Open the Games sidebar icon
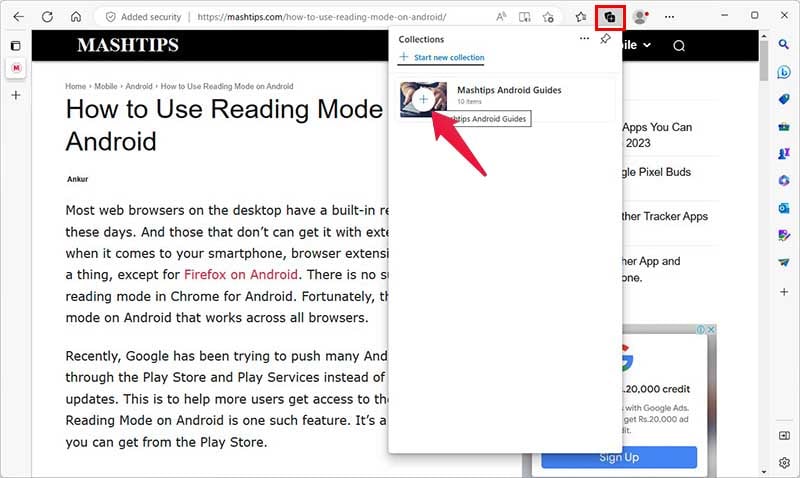800x478 pixels. 784,153
